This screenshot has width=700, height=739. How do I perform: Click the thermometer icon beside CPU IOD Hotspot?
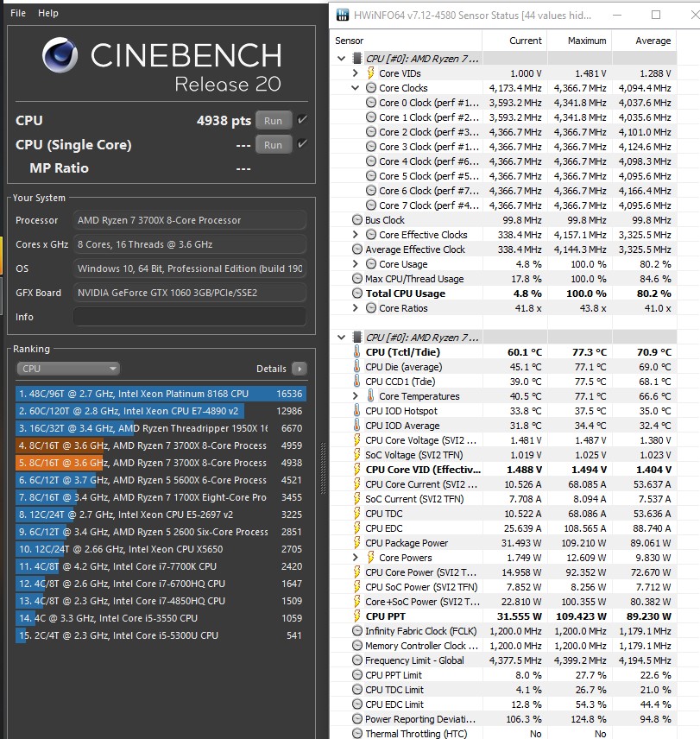pos(357,411)
